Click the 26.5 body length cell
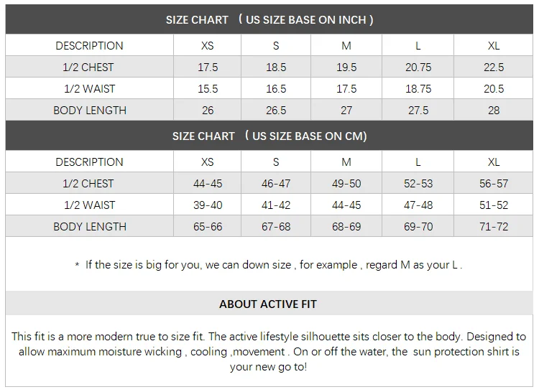This screenshot has height=392, width=539. (x=276, y=111)
